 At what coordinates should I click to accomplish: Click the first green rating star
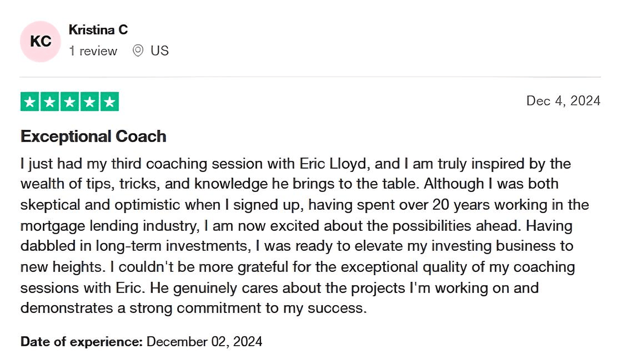[x=30, y=102]
